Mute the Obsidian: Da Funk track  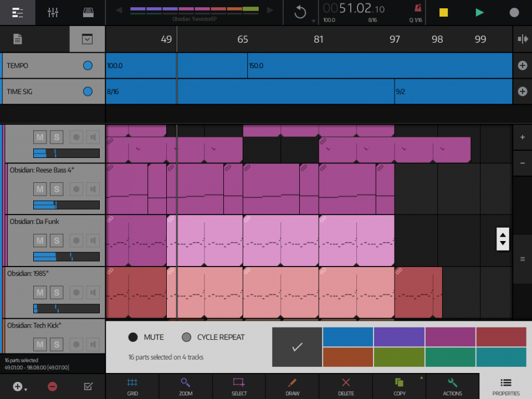coord(39,241)
